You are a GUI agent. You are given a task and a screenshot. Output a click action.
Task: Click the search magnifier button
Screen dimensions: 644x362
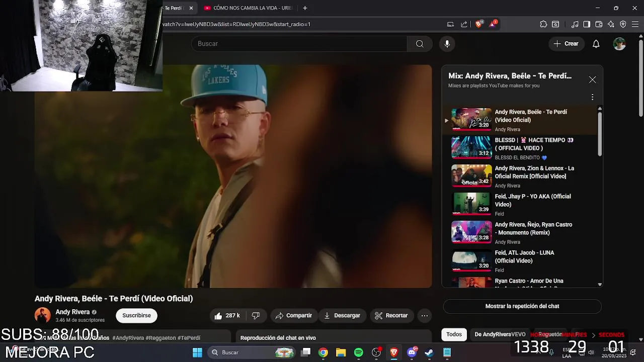pyautogui.click(x=420, y=44)
